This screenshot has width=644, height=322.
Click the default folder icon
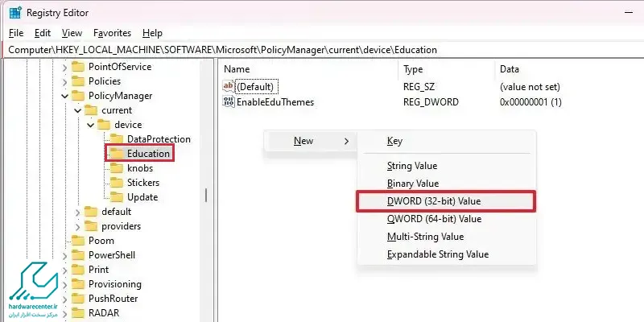[91, 212]
